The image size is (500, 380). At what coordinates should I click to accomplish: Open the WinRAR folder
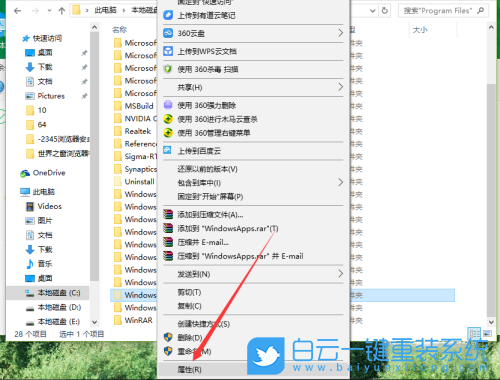[x=133, y=320]
